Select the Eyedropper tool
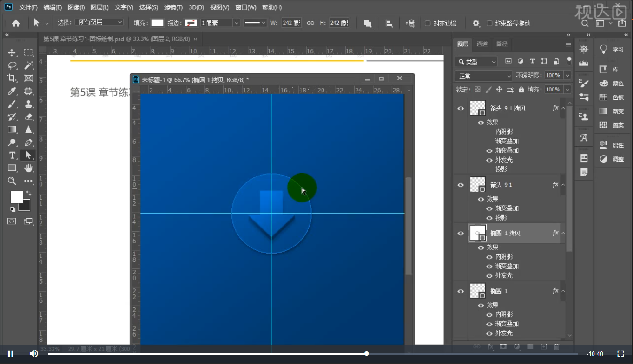 coord(12,91)
